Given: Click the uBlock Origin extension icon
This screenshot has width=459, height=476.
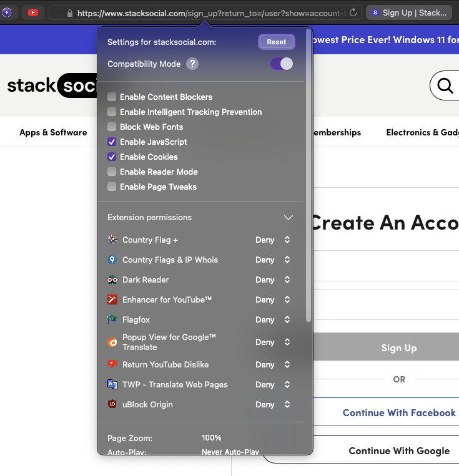Looking at the screenshot, I should pos(112,404).
